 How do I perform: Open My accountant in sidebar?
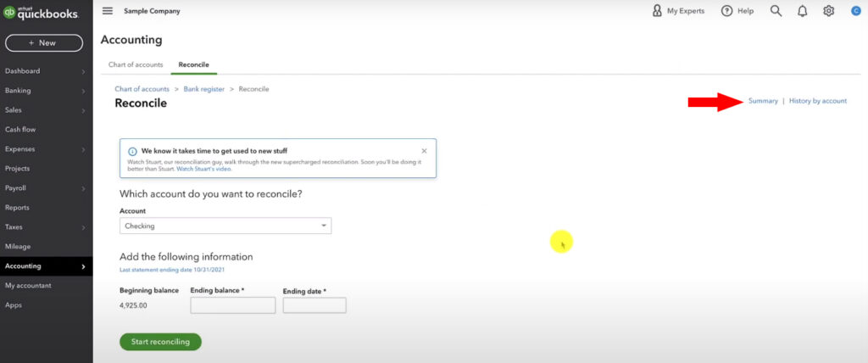tap(28, 286)
